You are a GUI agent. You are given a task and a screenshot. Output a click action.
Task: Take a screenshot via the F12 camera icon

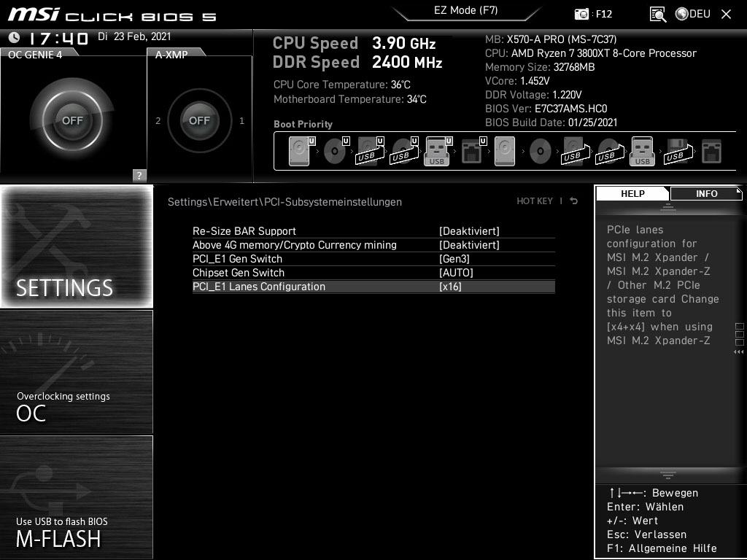[581, 14]
